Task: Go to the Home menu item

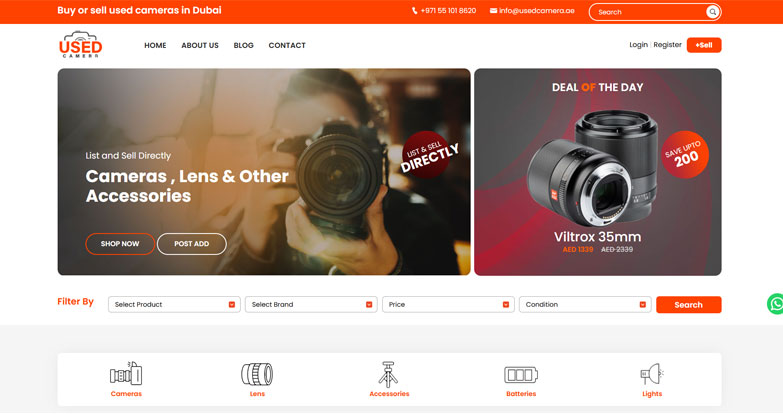Action: tap(155, 45)
